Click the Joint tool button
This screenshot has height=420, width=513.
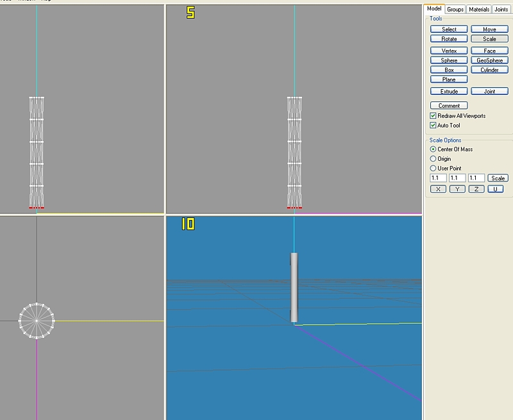pyautogui.click(x=489, y=92)
